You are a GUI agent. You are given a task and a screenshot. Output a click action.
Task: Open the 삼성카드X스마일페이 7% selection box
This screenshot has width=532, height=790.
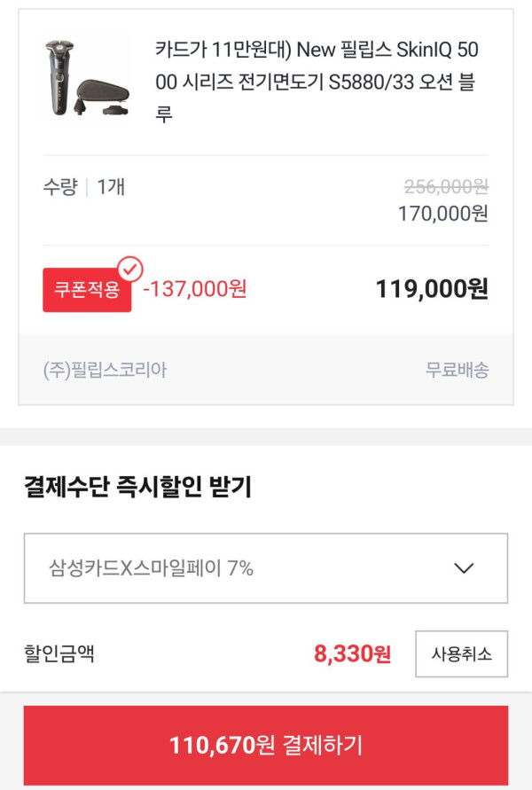pos(265,568)
